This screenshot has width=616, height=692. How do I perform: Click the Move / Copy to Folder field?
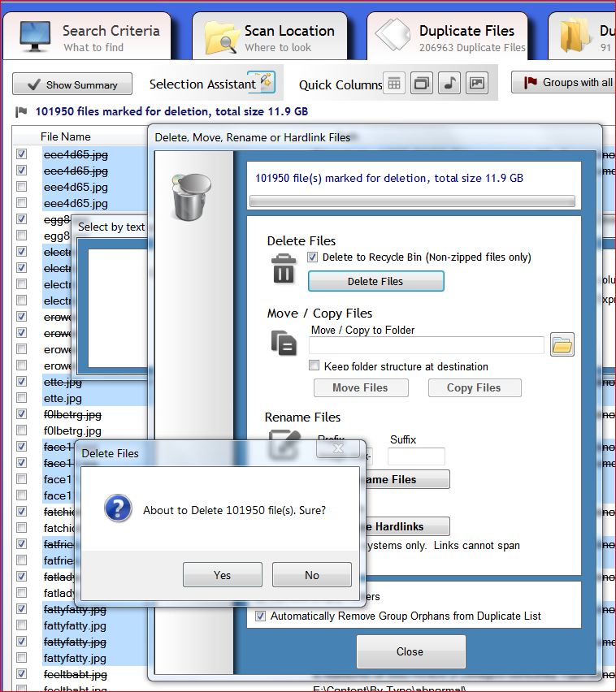click(427, 345)
